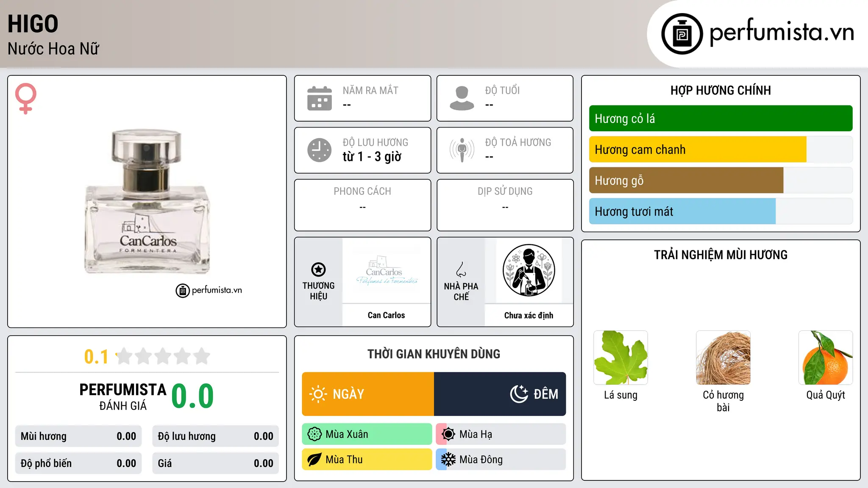Click the green 0.0 Perfumista score
The image size is (868, 488).
pyautogui.click(x=192, y=396)
